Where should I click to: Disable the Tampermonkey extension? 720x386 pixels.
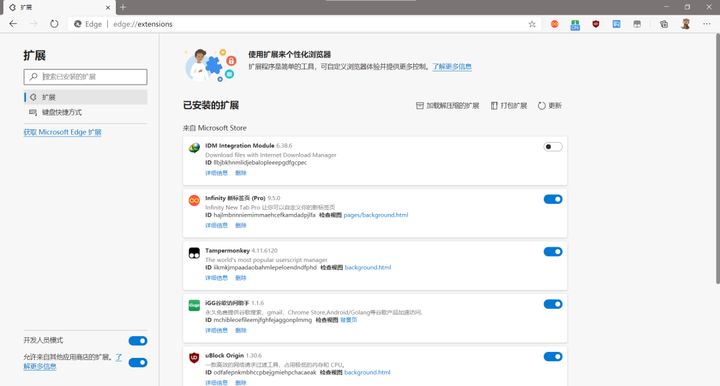click(x=553, y=252)
